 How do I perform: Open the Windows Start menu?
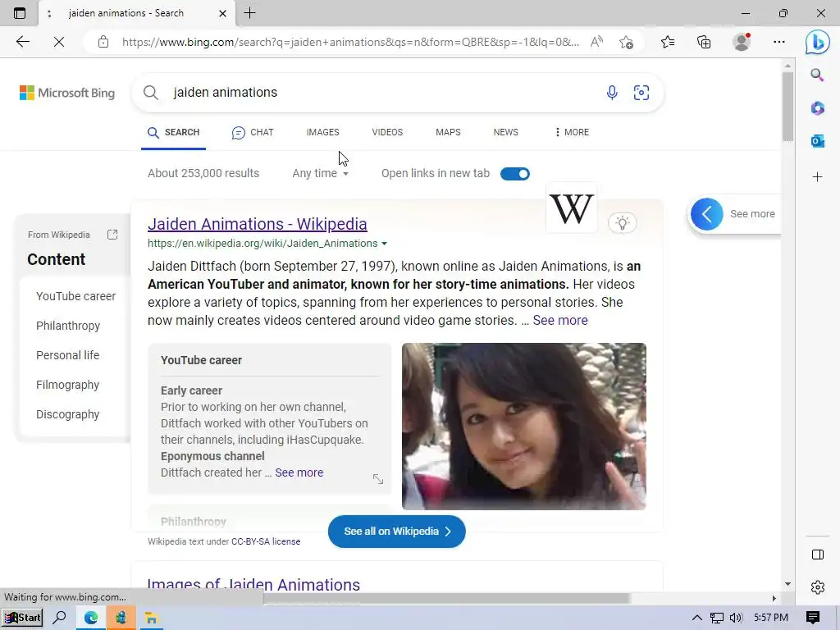22,618
